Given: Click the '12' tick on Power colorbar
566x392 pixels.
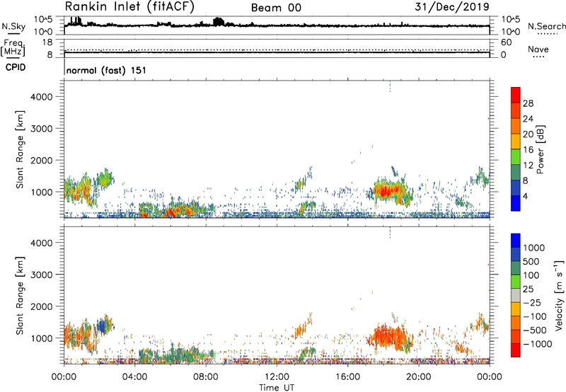Looking at the screenshot, I should (528, 166).
